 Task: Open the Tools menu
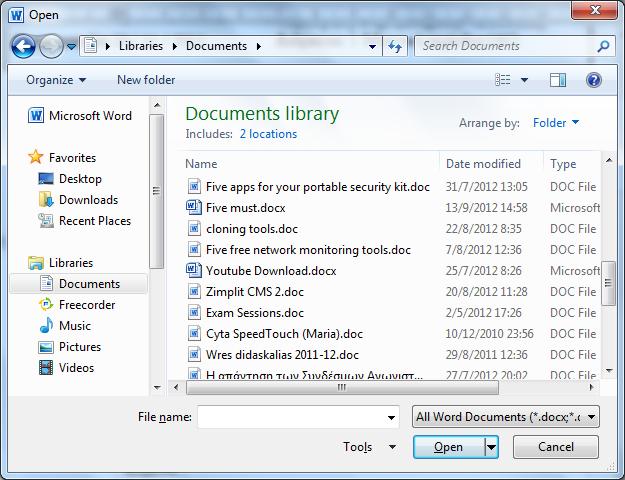[x=369, y=447]
